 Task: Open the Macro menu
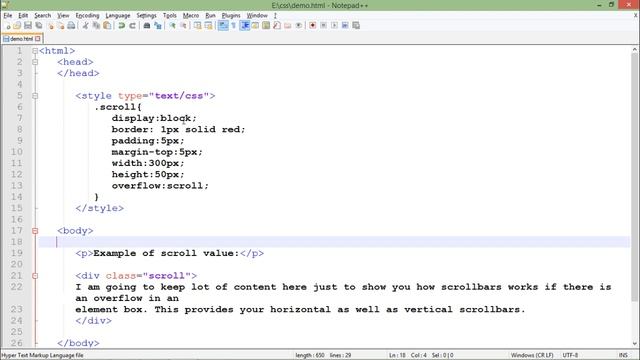(x=191, y=16)
